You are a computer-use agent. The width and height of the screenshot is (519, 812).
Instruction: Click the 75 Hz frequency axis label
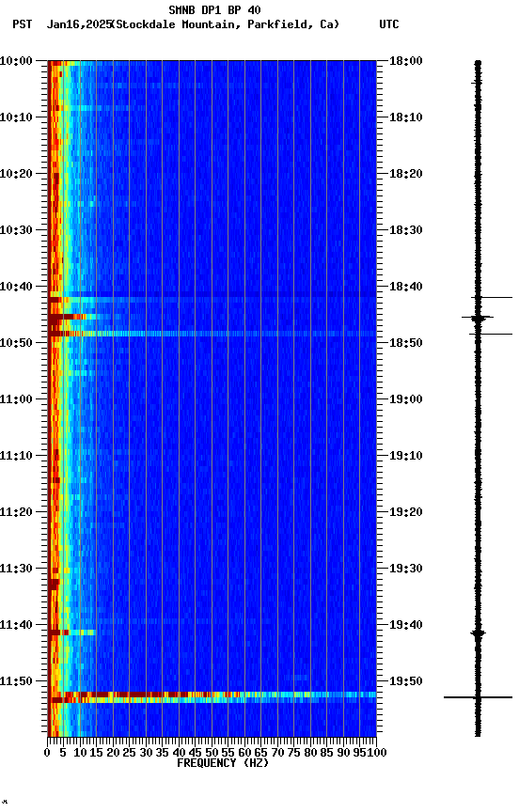click(x=294, y=753)
